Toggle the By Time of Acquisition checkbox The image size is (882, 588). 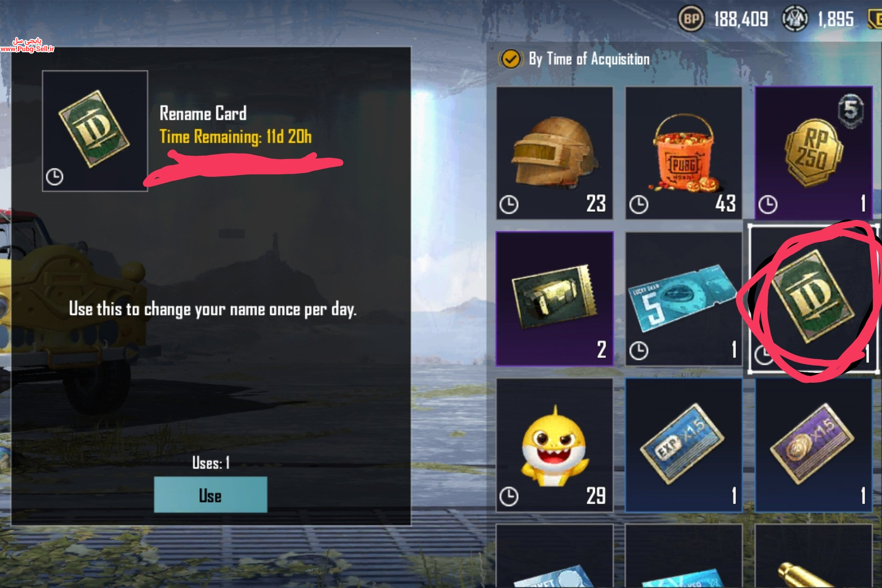tap(510, 59)
